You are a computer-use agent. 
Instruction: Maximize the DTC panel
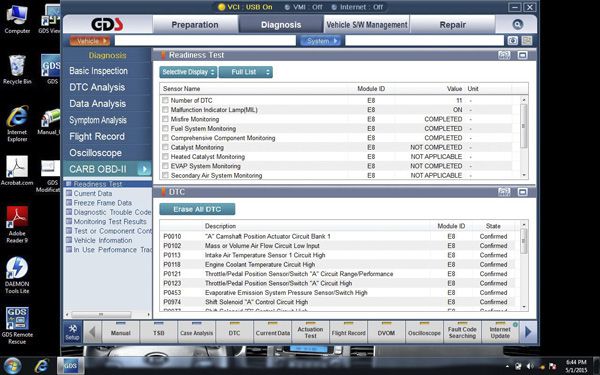522,192
